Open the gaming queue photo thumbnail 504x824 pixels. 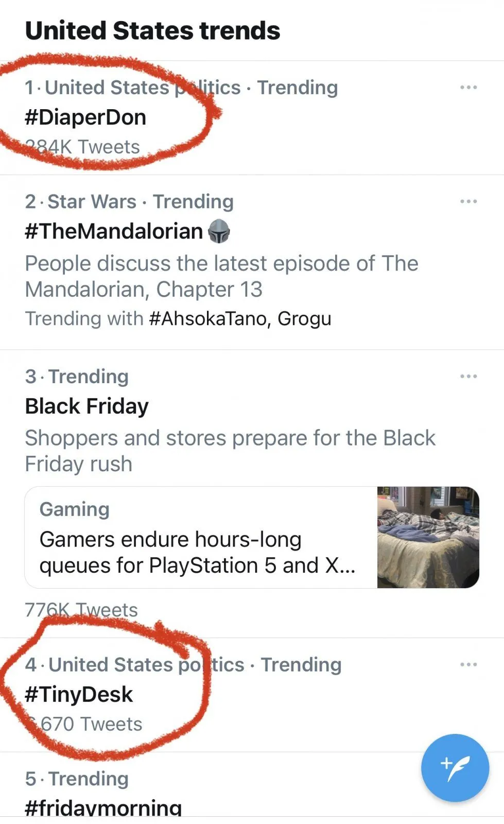(x=428, y=537)
